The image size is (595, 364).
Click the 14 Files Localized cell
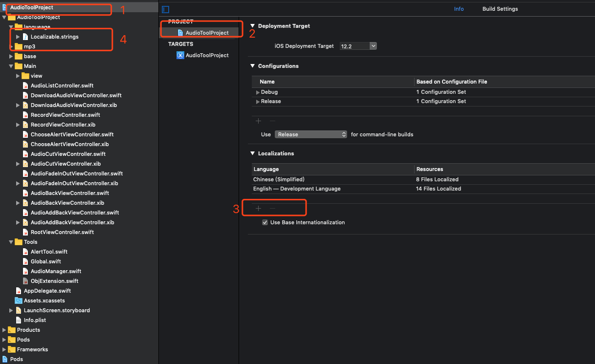coord(439,189)
